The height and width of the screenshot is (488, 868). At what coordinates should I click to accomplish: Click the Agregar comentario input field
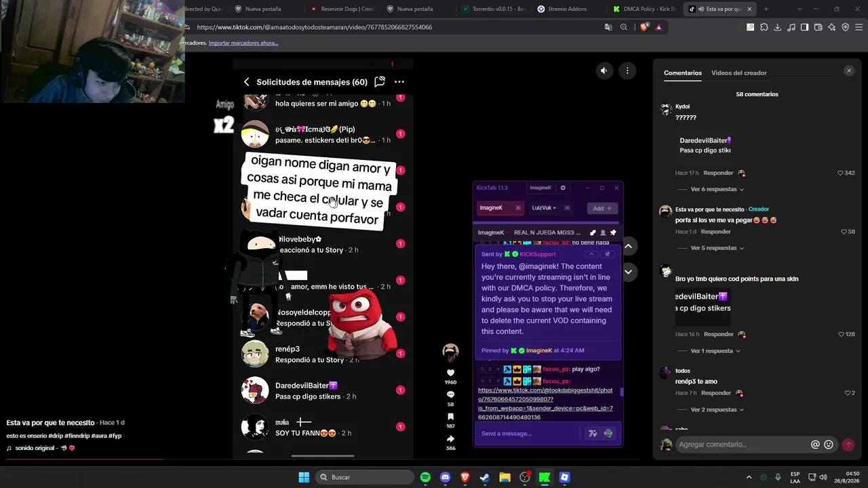point(743,445)
